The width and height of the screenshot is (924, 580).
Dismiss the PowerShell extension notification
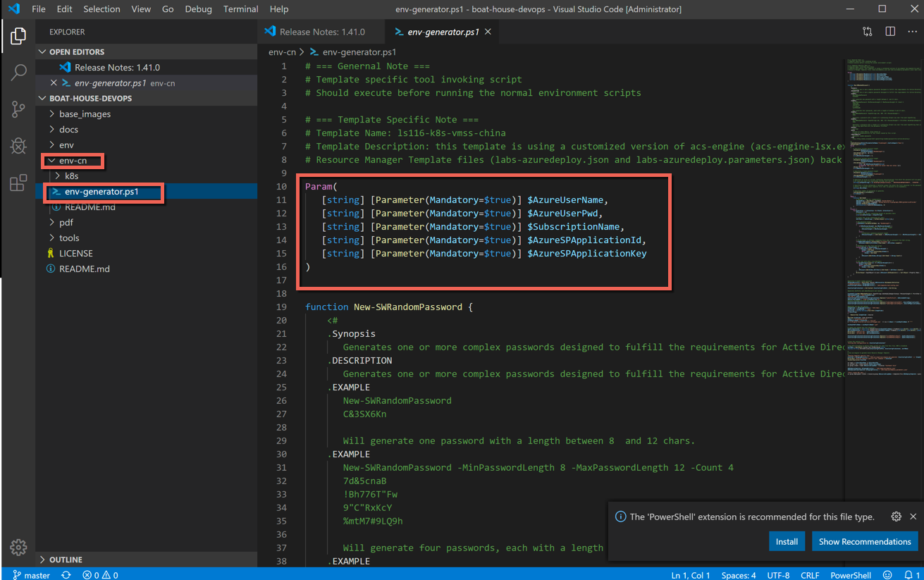(913, 517)
